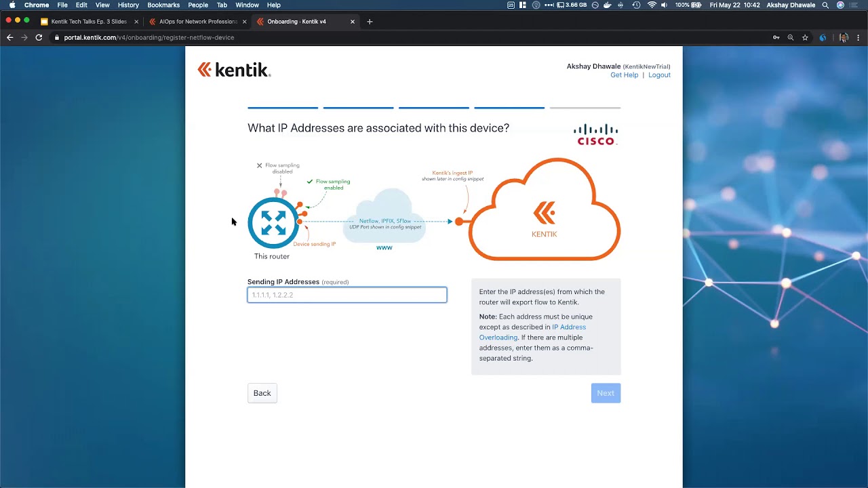Click the first onboarding progress step bar

(283, 108)
